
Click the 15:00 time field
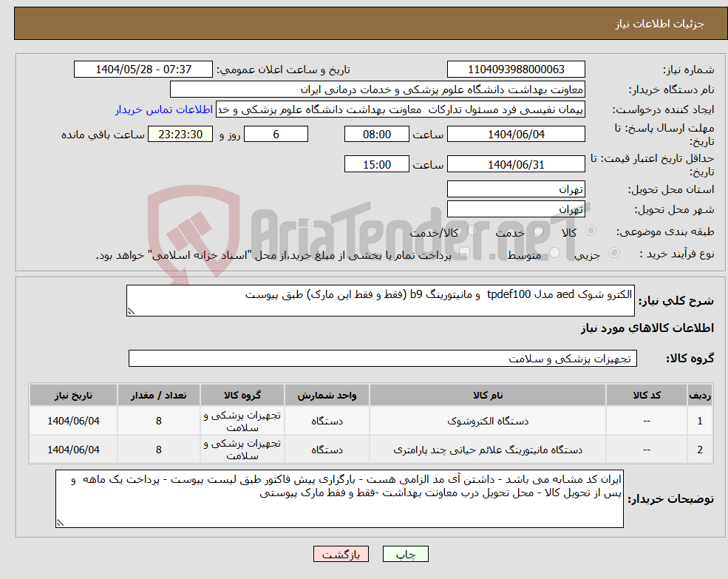pos(377,163)
